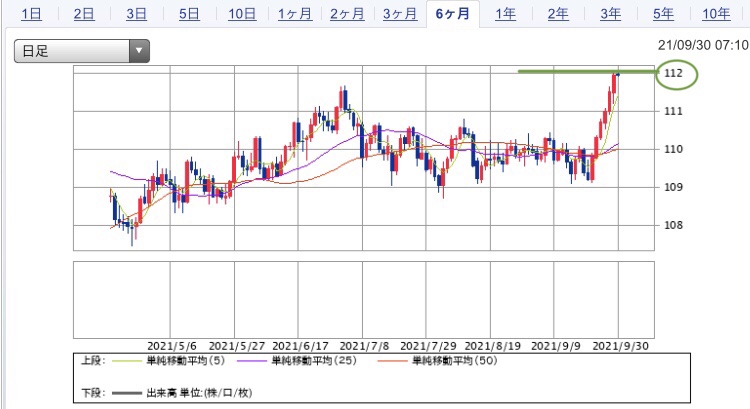
Task: Switch to the 2ヶ月 tab
Action: coord(347,14)
